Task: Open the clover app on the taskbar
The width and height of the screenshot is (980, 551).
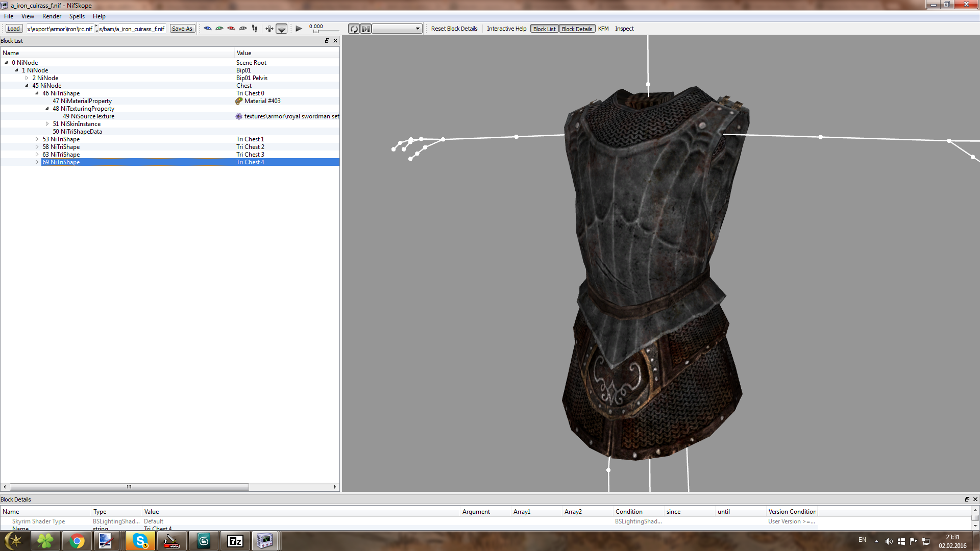Action: 45,541
